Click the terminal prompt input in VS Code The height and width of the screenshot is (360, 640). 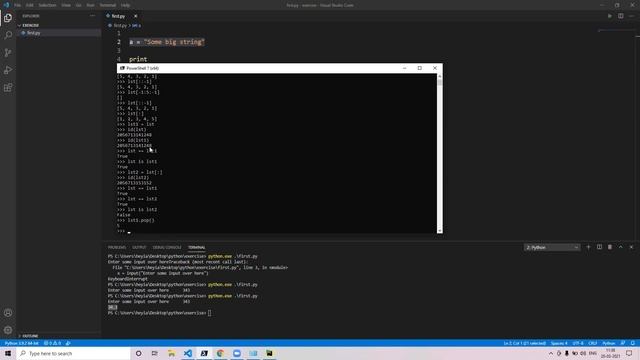coord(209,313)
